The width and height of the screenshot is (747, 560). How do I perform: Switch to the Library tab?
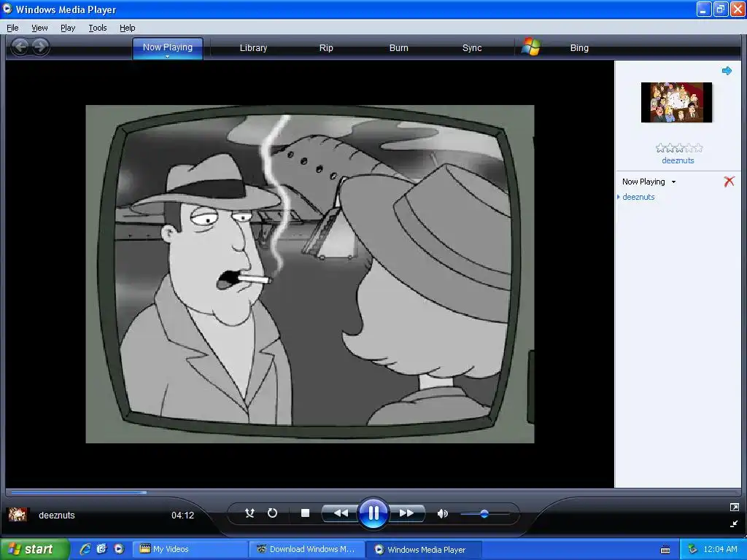coord(253,47)
